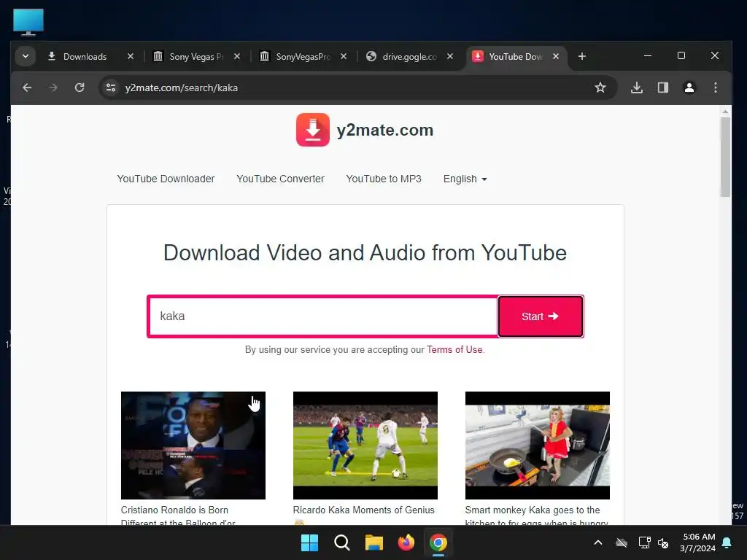
Task: Select the YouTube Dow tab
Action: (516, 57)
